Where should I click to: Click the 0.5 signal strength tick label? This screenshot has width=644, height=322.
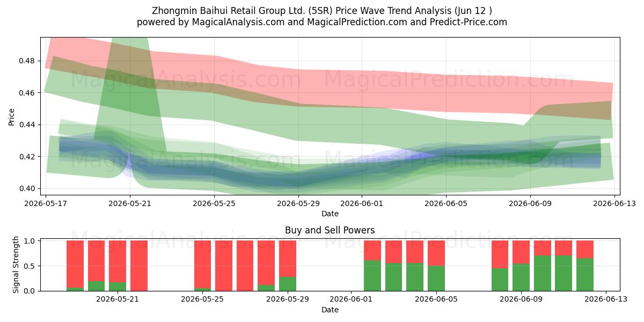point(30,266)
